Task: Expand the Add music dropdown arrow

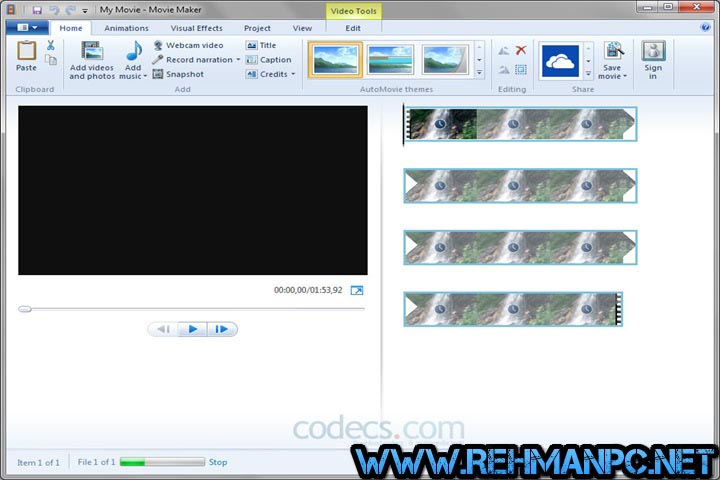Action: click(x=145, y=76)
